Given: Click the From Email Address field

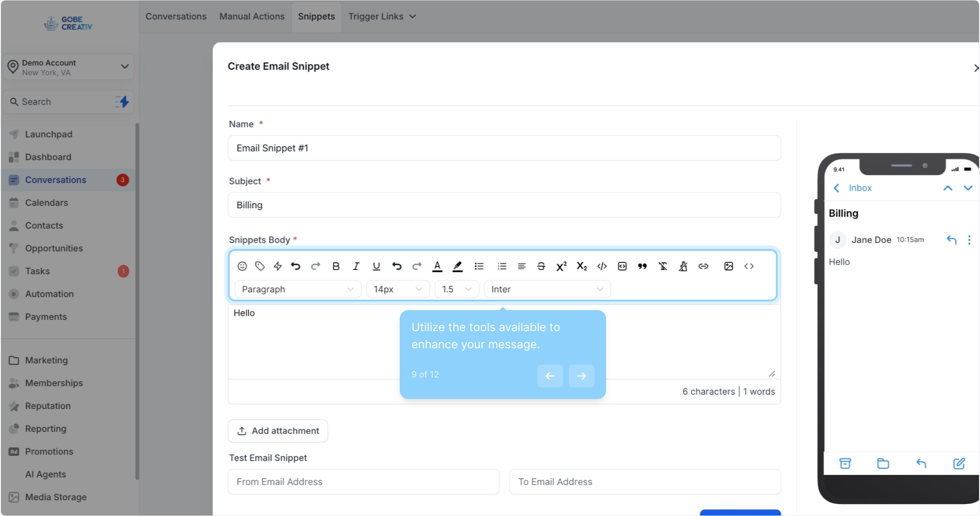Looking at the screenshot, I should tap(363, 482).
